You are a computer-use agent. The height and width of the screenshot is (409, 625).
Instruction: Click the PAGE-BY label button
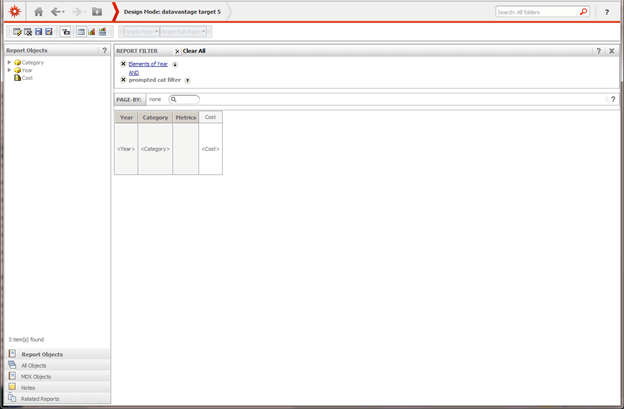pyautogui.click(x=130, y=99)
